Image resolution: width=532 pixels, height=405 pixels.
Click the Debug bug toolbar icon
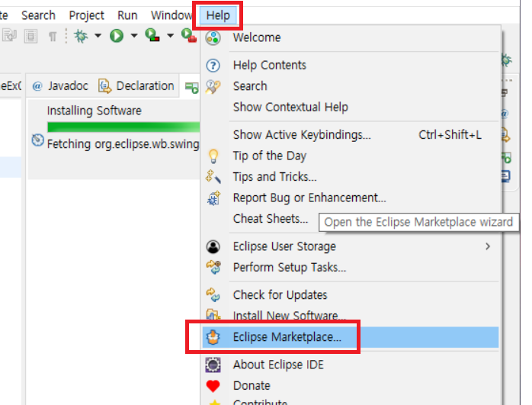pos(81,36)
